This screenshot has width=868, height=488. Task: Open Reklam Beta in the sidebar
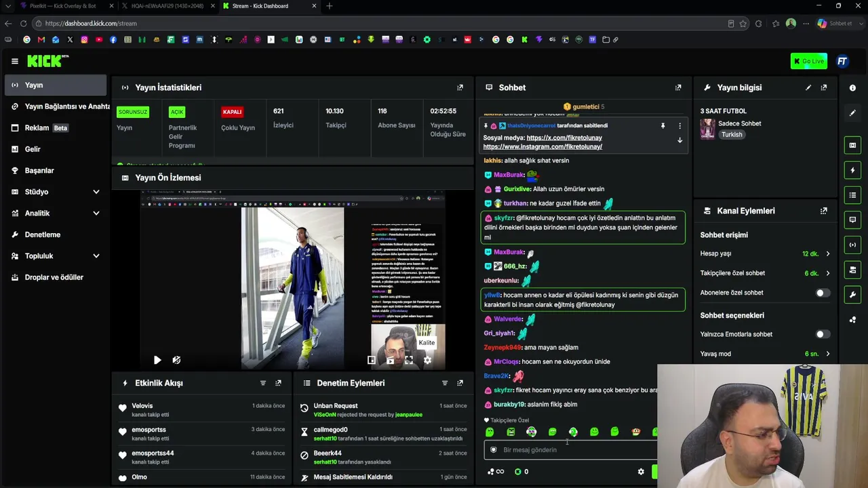[x=56, y=127]
